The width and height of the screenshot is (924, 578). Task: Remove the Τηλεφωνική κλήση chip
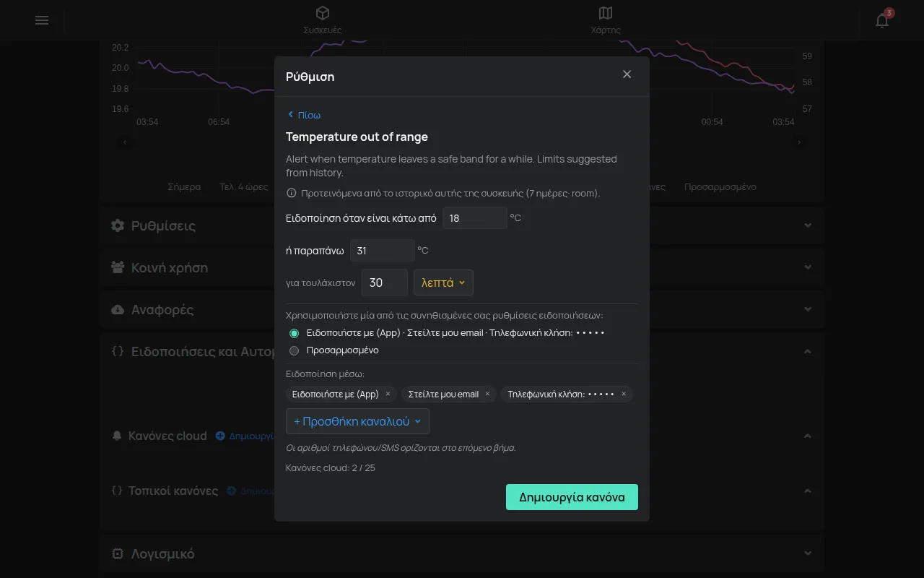624,394
